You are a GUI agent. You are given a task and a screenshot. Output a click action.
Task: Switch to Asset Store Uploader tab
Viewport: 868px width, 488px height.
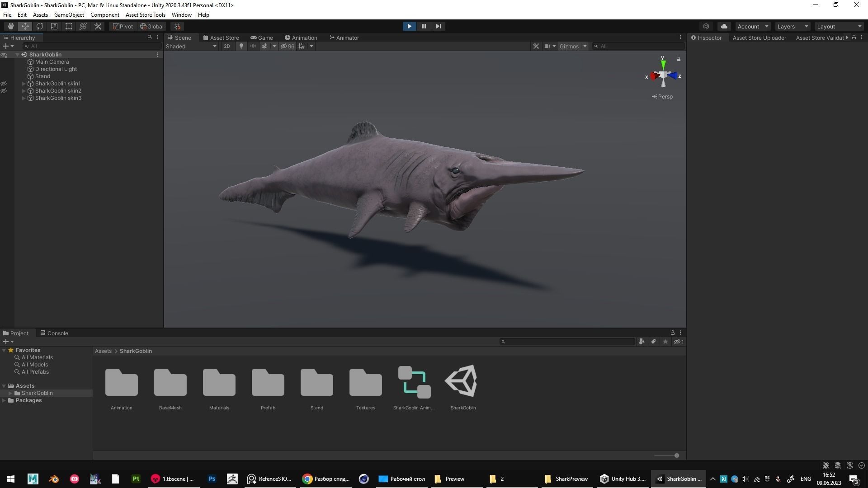click(759, 38)
